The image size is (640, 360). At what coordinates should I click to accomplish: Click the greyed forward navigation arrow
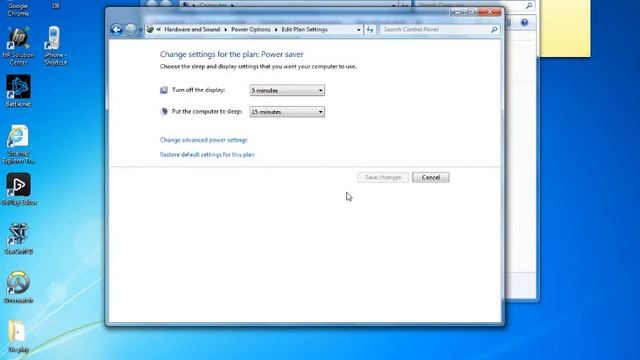pos(131,29)
